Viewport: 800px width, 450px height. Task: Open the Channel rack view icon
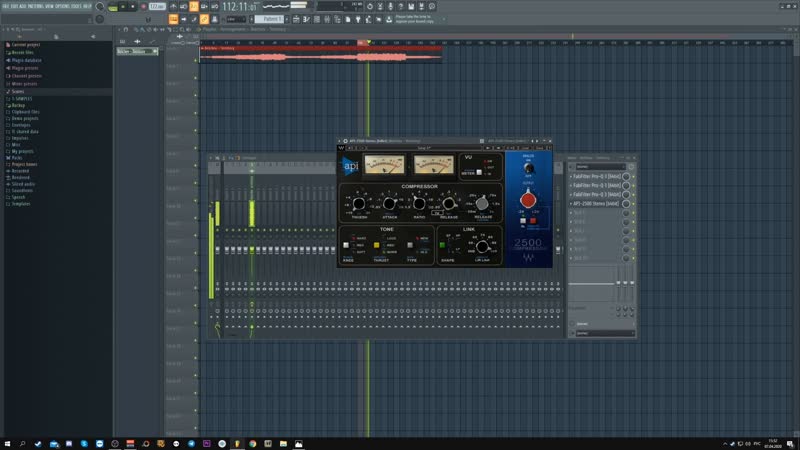click(x=316, y=19)
